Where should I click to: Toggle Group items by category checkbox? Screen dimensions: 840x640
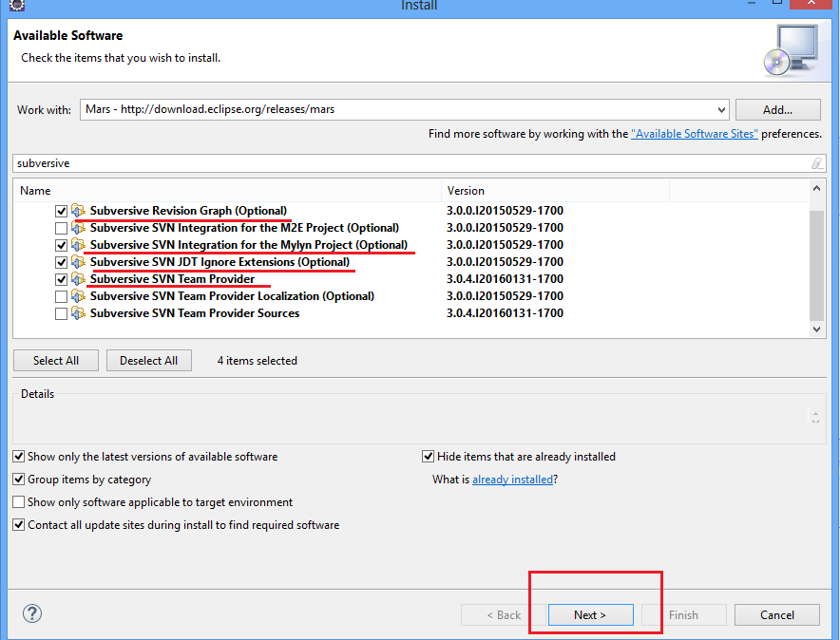[19, 479]
